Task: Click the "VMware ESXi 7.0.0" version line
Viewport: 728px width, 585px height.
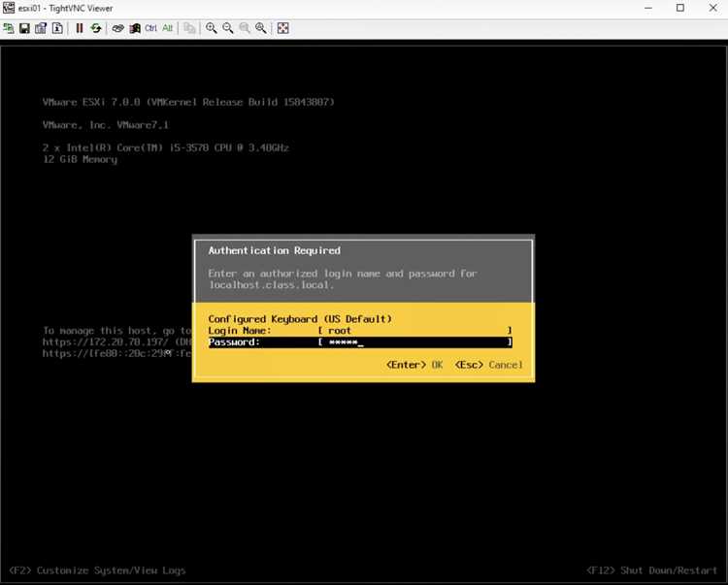Action: coord(188,102)
